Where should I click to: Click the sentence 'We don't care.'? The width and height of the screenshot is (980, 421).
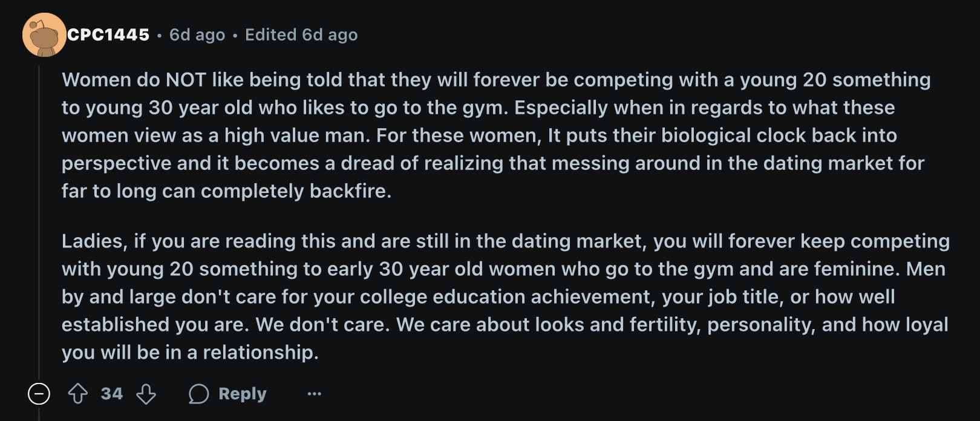click(323, 324)
